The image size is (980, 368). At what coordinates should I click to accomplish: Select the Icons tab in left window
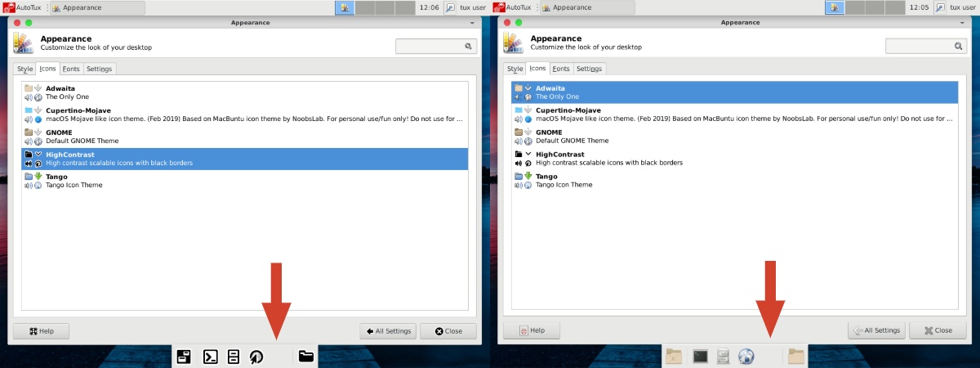(47, 69)
